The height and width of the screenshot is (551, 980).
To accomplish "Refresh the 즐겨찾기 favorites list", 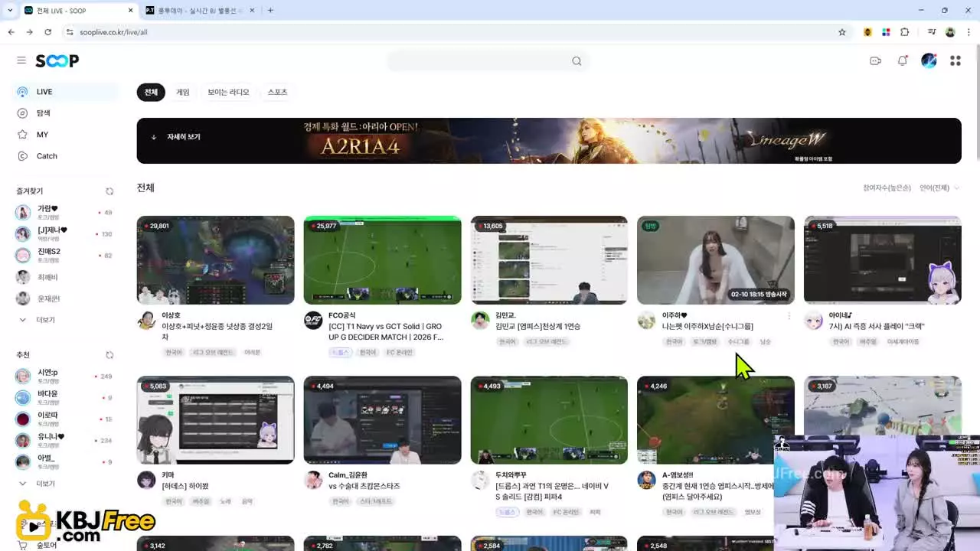I will tap(109, 191).
